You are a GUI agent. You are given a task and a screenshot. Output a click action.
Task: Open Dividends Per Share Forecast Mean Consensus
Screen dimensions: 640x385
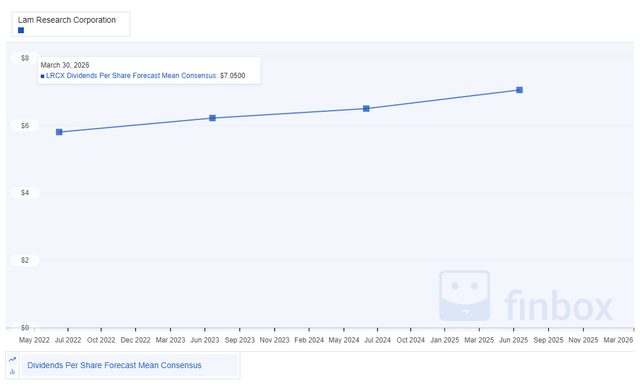[114, 365]
